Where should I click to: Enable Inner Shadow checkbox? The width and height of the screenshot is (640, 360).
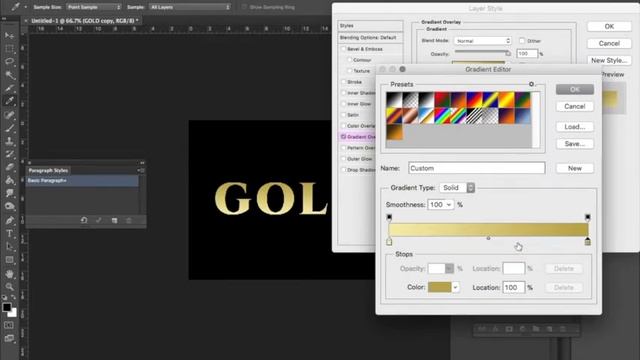coord(344,93)
